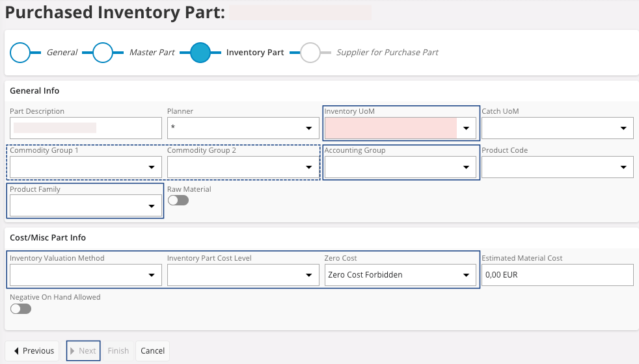This screenshot has width=639, height=364.
Task: Toggle the Raw Material switch
Action: (178, 201)
